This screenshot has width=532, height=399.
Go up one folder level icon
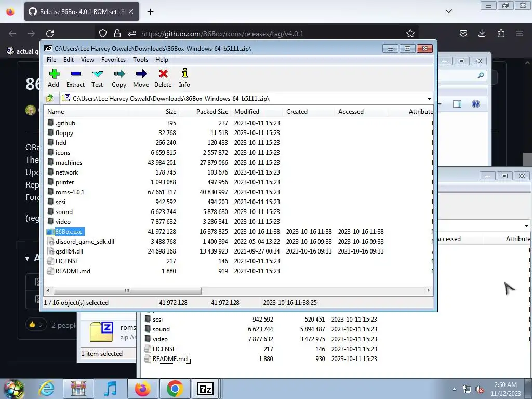50,98
